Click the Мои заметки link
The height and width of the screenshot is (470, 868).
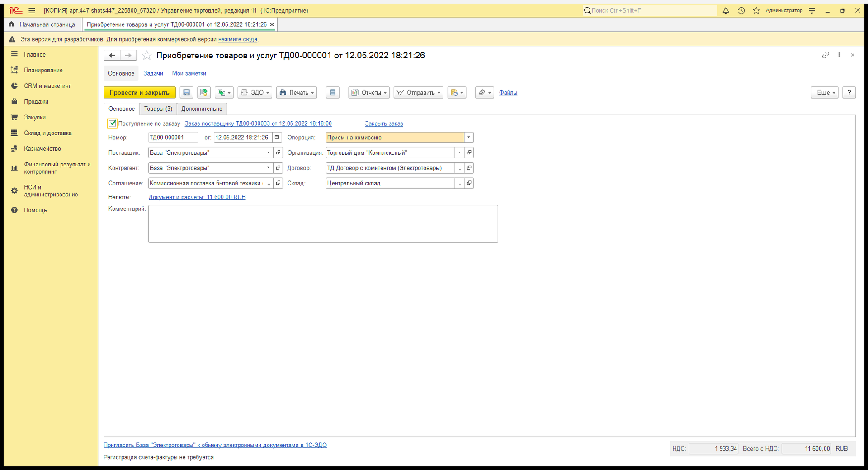[x=189, y=73]
